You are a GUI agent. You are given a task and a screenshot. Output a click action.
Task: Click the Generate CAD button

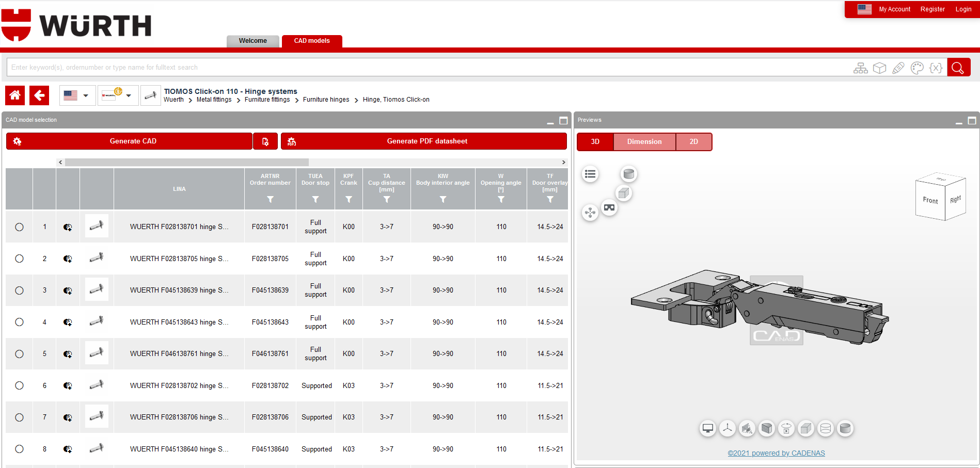click(129, 141)
